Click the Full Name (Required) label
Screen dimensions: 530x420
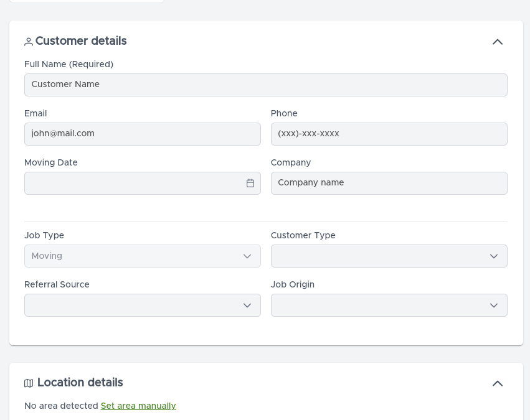coord(69,64)
